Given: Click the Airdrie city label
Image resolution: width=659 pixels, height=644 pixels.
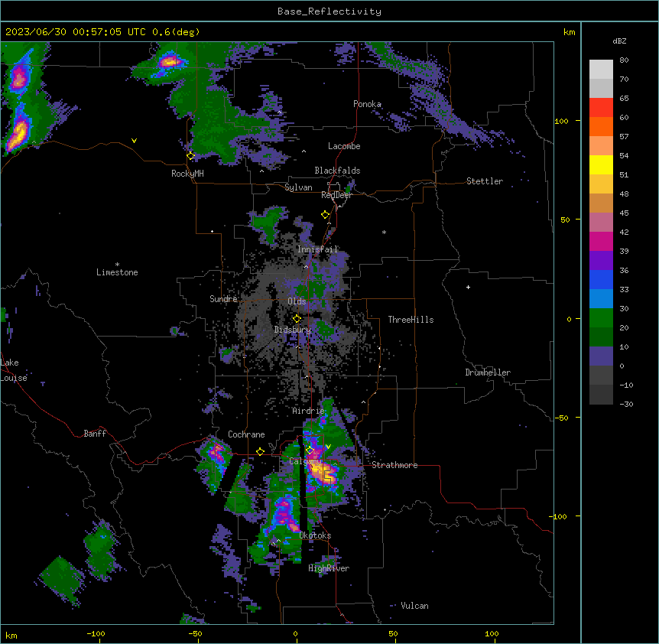Looking at the screenshot, I should coord(308,411).
